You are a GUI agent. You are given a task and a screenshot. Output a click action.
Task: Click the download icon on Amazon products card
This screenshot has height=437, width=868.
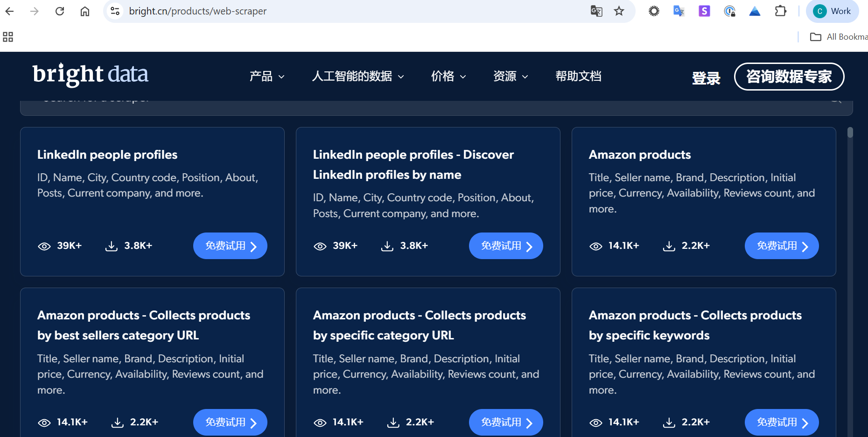point(669,246)
